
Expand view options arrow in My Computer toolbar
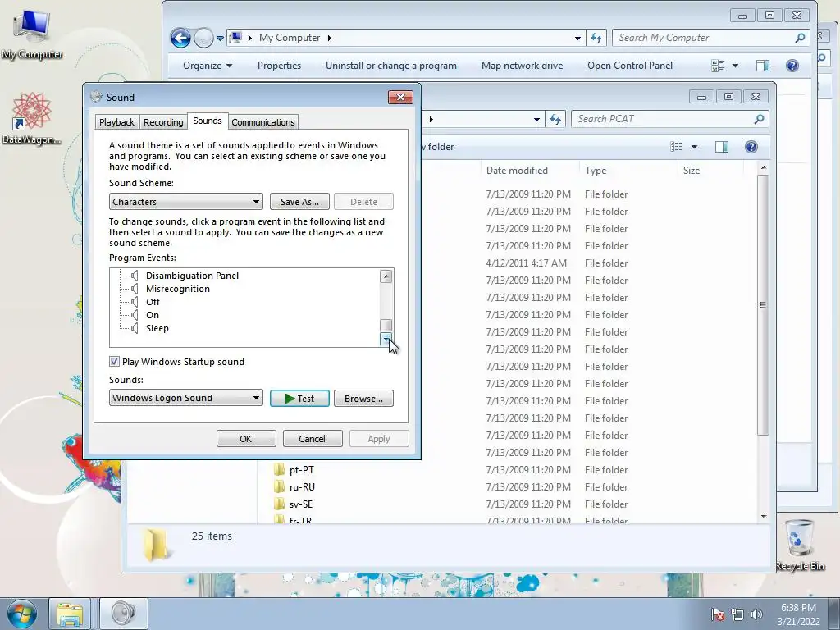[x=735, y=66]
